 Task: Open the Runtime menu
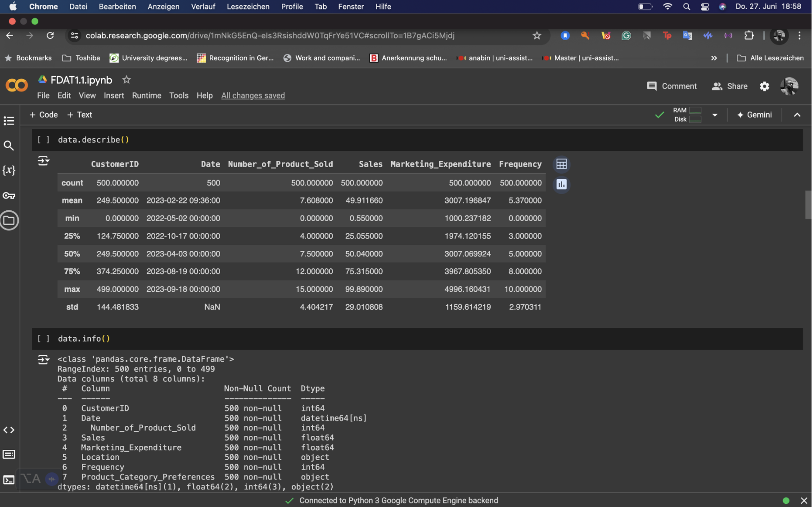pyautogui.click(x=146, y=95)
